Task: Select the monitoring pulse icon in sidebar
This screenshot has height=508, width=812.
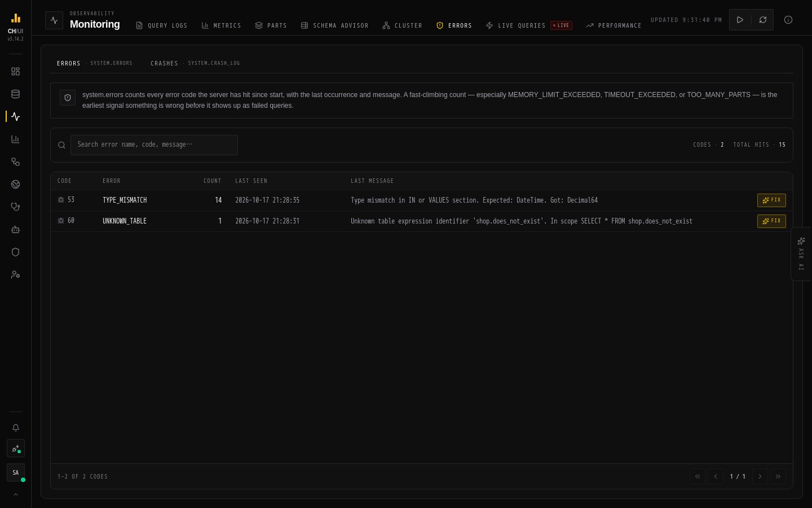Action: pyautogui.click(x=15, y=117)
